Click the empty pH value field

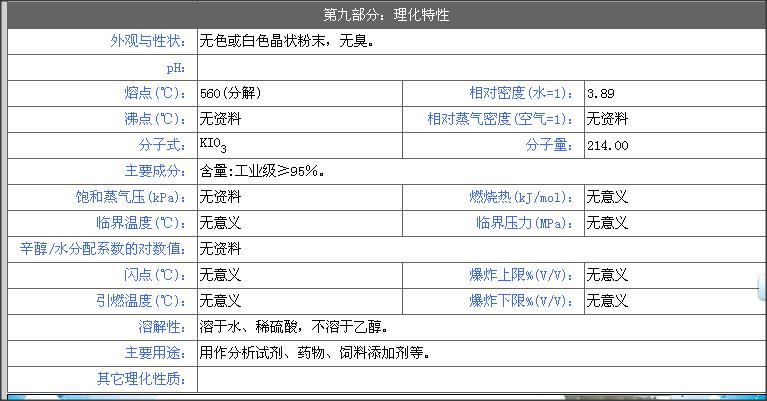[x=480, y=68]
